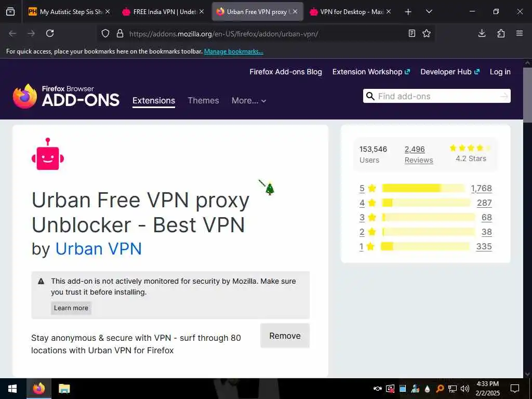The width and height of the screenshot is (532, 399).
Task: Open tracking protection shield icon
Action: (105, 34)
